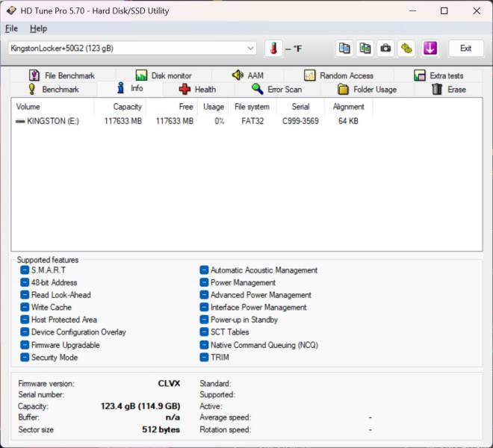Click the HD Tune title bar app icon
The width and height of the screenshot is (493, 448).
(11, 10)
